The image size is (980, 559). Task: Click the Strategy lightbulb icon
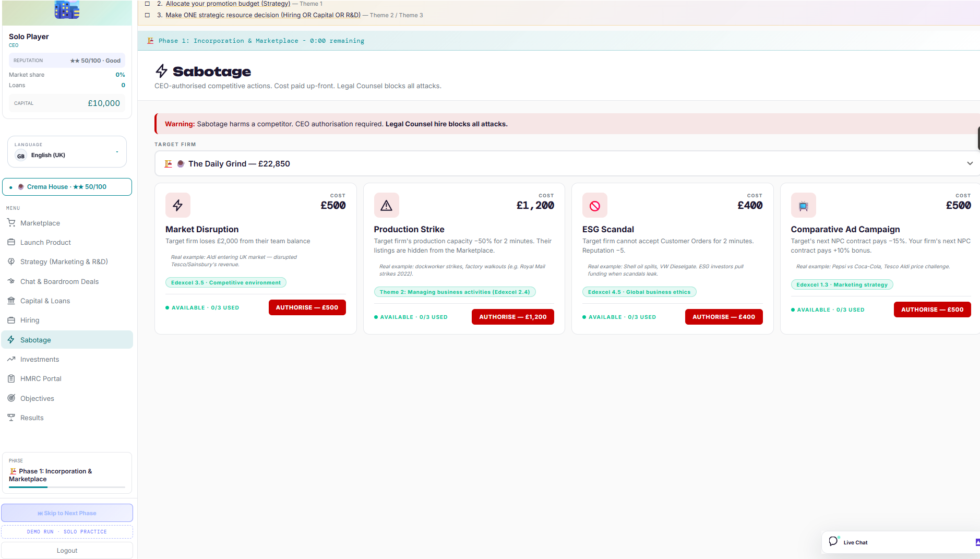pos(11,261)
